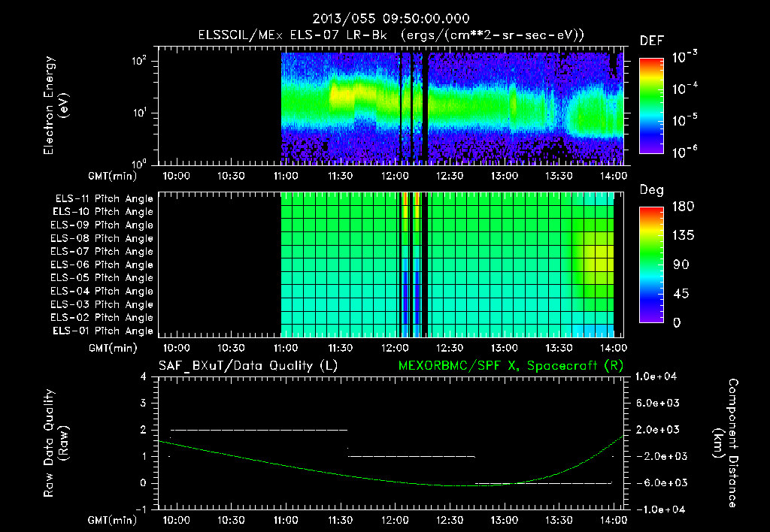Click the DEF label above the top color bar
Screen dimensions: 770x532
click(x=652, y=41)
